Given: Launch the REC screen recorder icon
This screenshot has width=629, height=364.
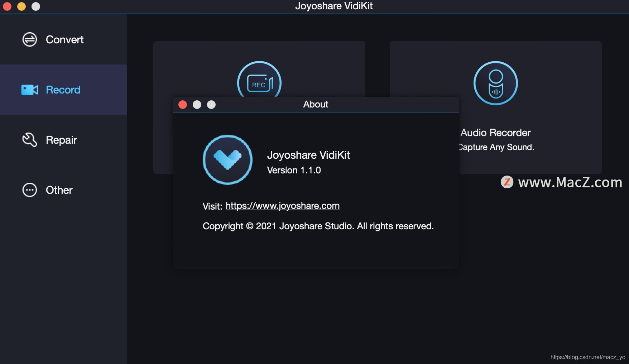Looking at the screenshot, I should pyautogui.click(x=259, y=80).
